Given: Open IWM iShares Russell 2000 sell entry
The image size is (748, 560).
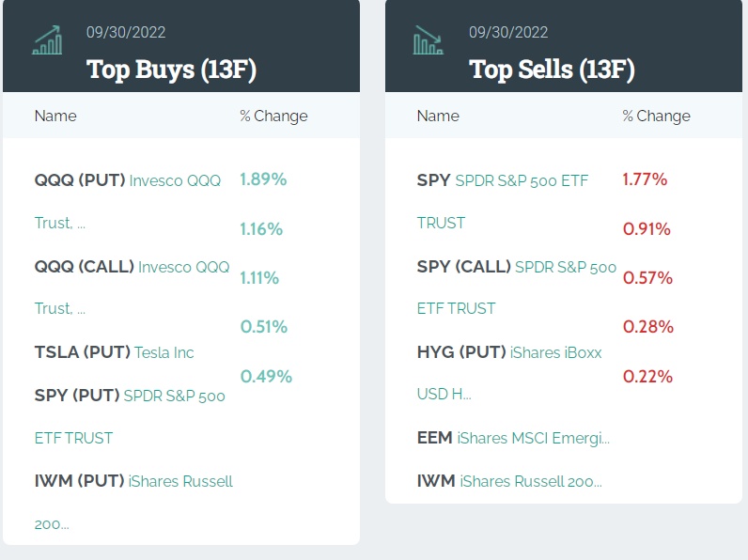Looking at the screenshot, I should [x=508, y=481].
